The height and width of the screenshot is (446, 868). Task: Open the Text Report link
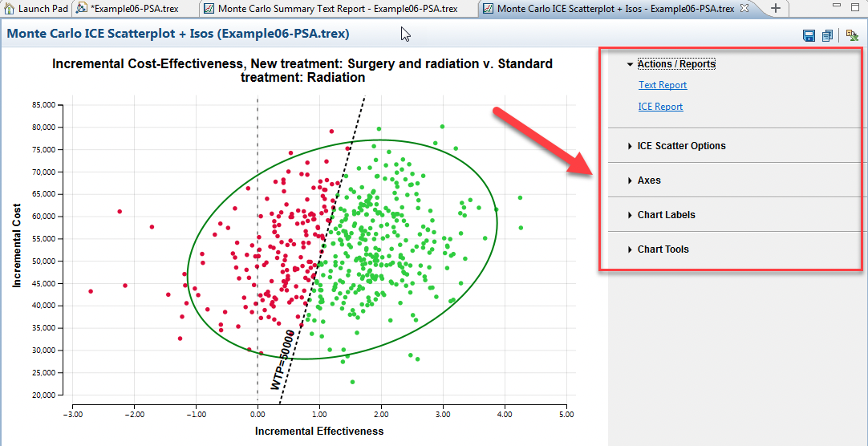(663, 85)
